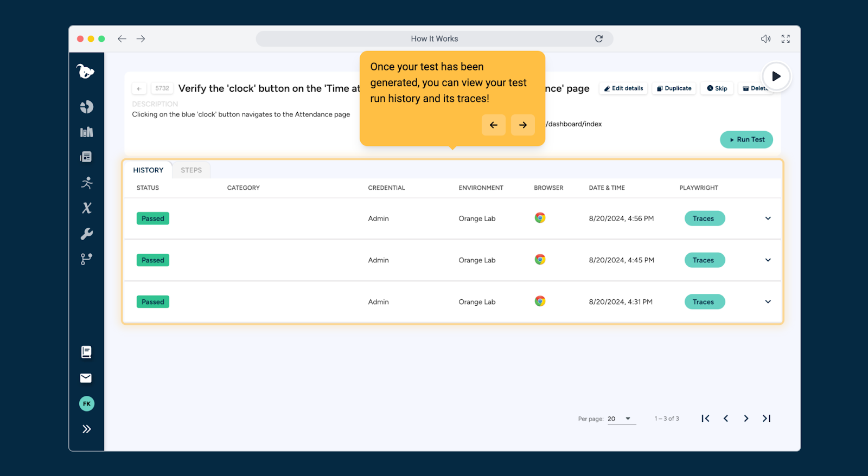Screen dimensions: 868x476
Task: Expand the sidebar with double chevron
Action: [87, 429]
